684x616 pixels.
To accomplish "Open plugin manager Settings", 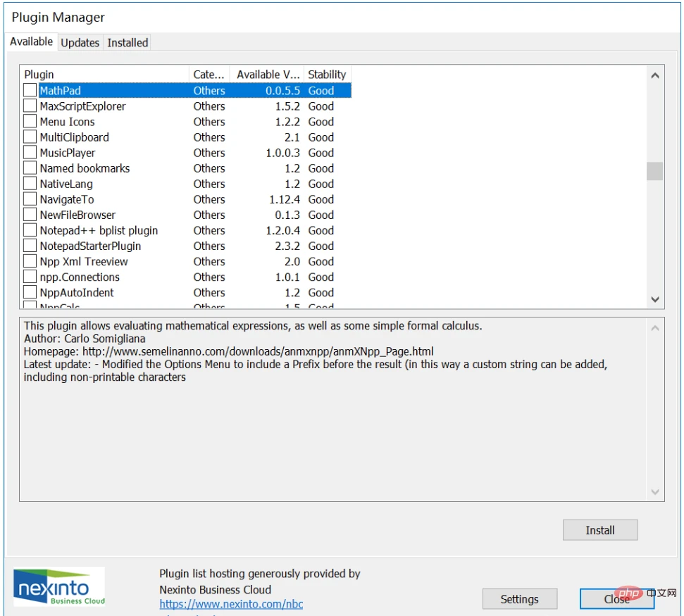I will pos(519,599).
